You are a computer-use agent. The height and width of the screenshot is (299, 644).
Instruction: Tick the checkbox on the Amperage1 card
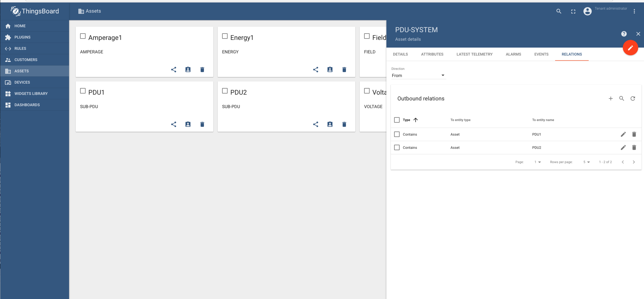83,36
